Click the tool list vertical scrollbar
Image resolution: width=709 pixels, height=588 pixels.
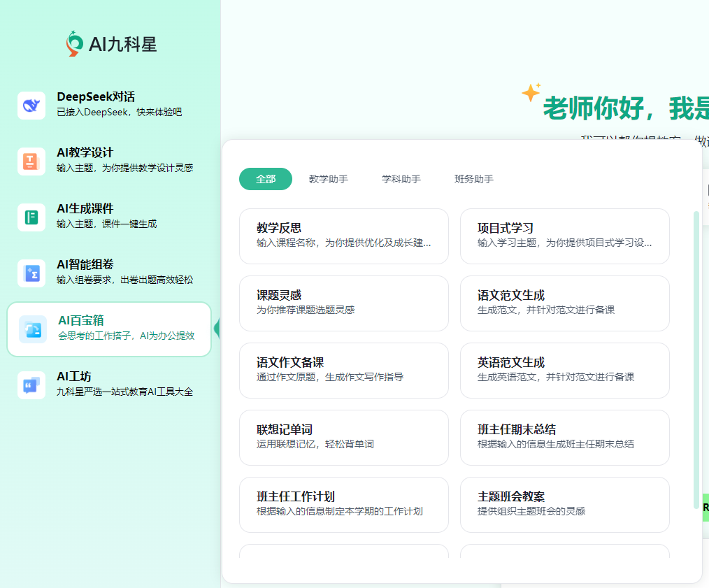696,350
